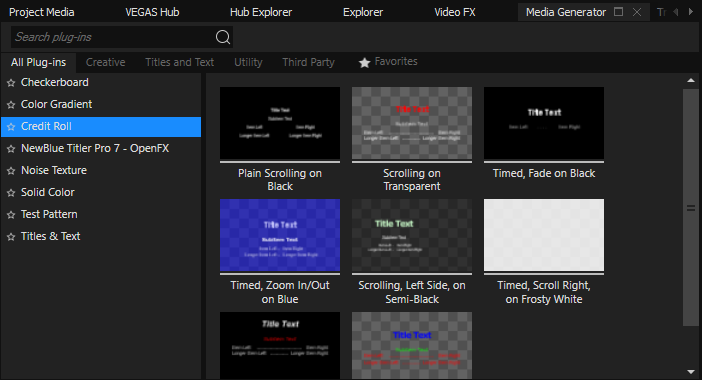This screenshot has width=702, height=380.
Task: Open the Video FX tab
Action: (455, 12)
